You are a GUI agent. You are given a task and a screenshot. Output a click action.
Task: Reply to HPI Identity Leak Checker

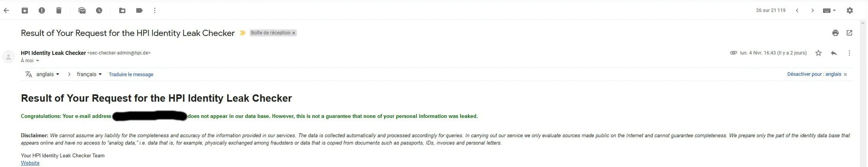pos(834,53)
